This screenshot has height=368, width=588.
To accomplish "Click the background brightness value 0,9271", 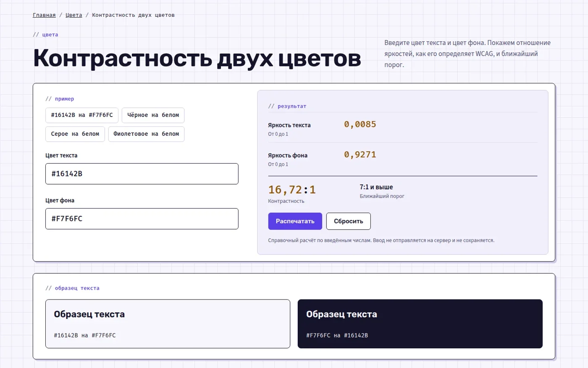I will click(x=360, y=155).
